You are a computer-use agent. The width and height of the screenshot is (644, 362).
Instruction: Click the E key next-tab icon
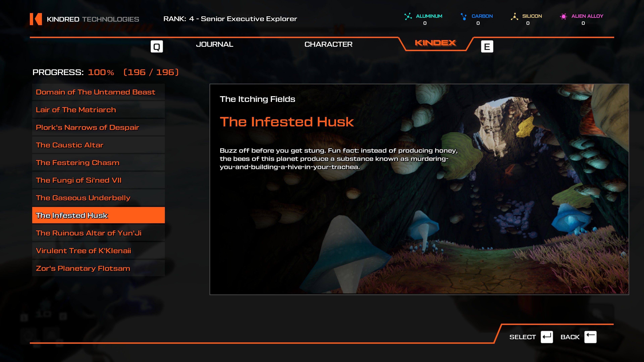pyautogui.click(x=487, y=46)
